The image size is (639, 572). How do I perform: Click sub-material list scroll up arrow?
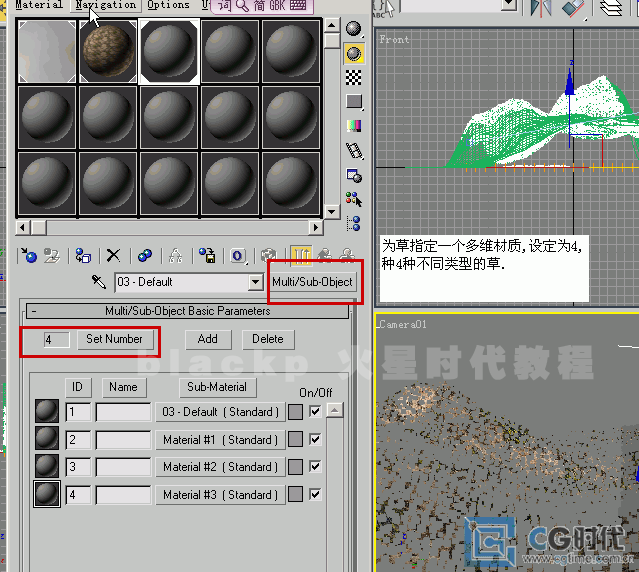(x=335, y=410)
